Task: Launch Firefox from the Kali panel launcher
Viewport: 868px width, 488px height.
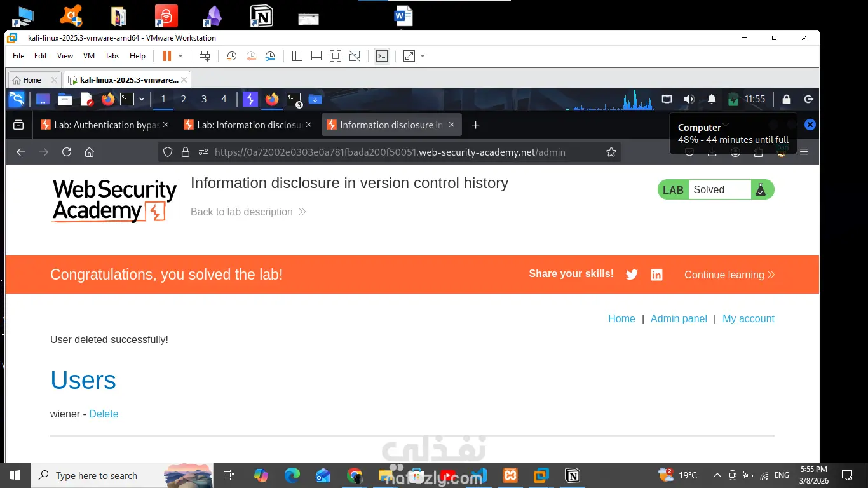Action: click(x=108, y=99)
